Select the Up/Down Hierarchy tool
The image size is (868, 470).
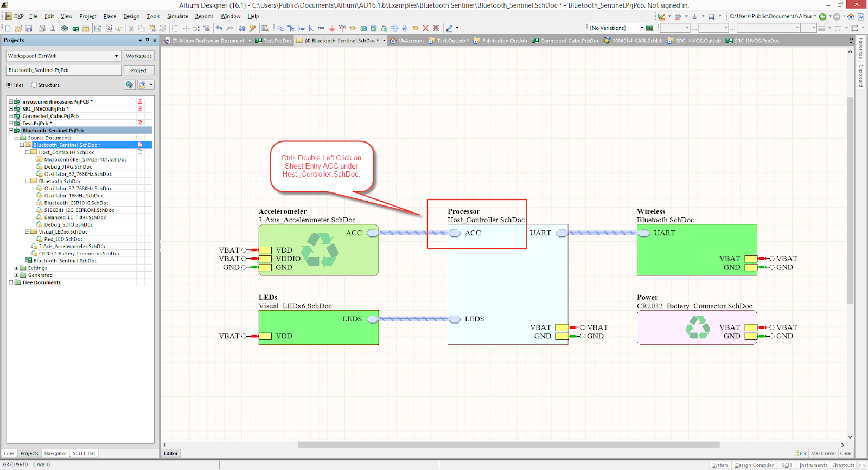coord(242,28)
